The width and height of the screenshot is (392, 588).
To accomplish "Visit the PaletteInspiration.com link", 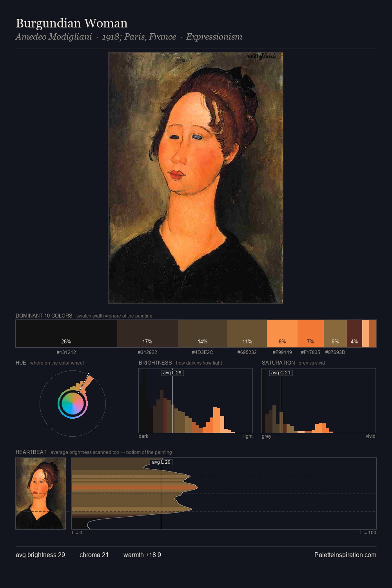I will 345,555.
